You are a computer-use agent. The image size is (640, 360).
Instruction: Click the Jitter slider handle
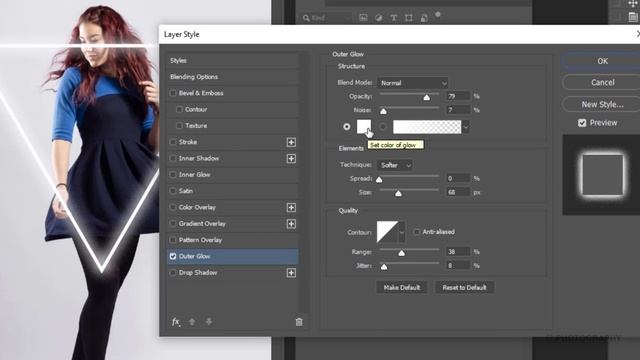pos(384,267)
